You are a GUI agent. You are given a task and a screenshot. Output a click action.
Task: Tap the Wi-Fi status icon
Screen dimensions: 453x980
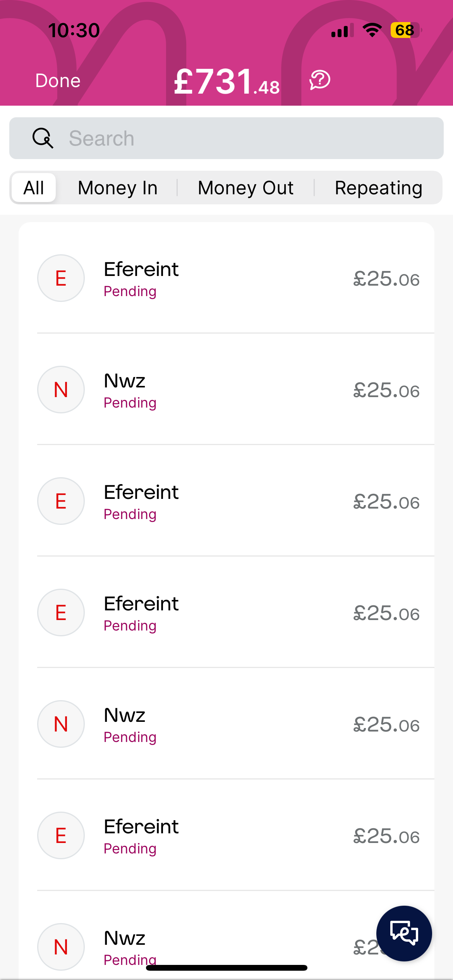(372, 30)
